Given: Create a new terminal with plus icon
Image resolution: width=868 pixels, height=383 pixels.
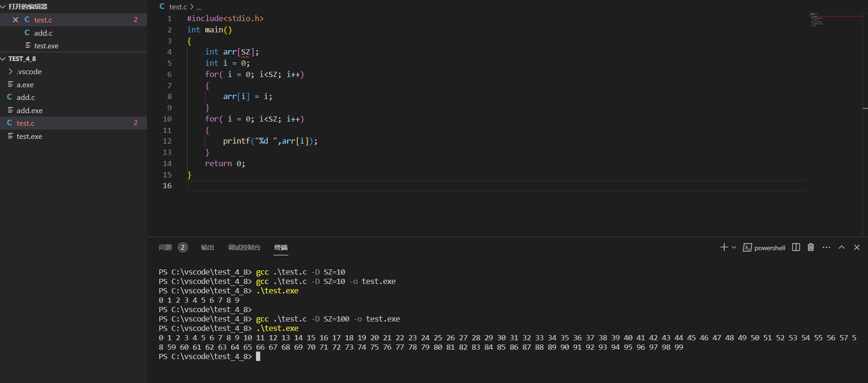Looking at the screenshot, I should coord(724,247).
